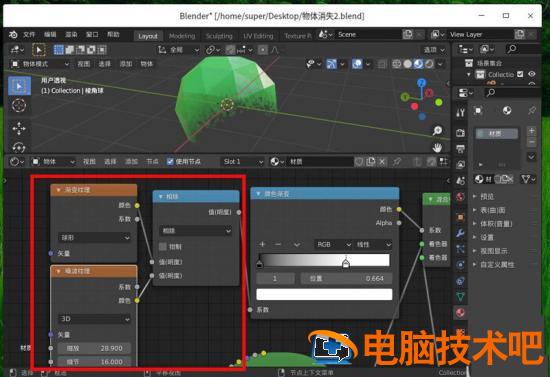Toggle the pin icon in node editor header
This screenshot has width=550, height=377.
pos(397,161)
